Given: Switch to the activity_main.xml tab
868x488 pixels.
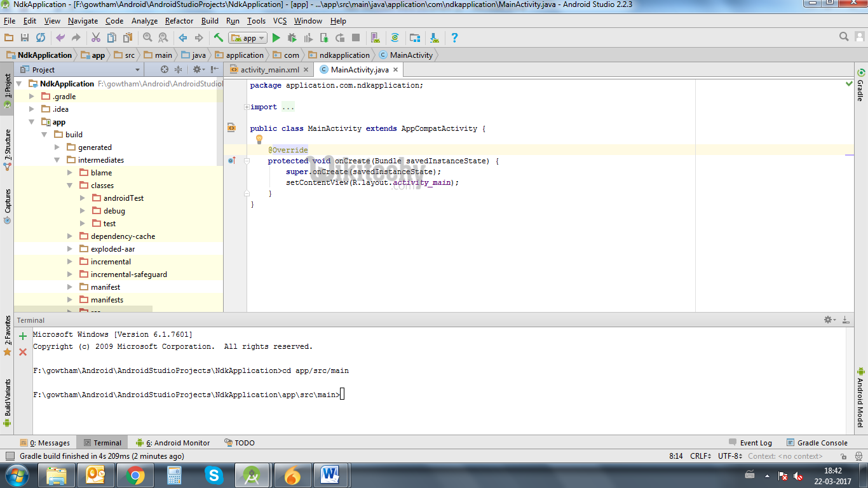Looking at the screenshot, I should pyautogui.click(x=269, y=70).
